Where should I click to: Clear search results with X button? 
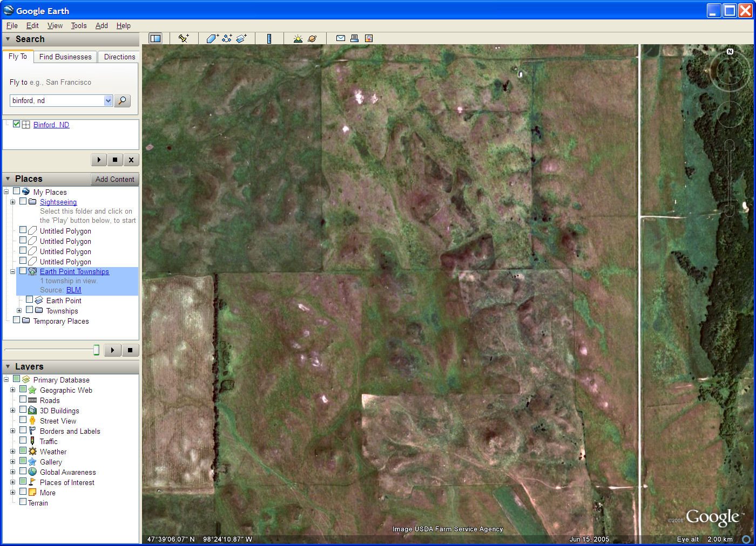pyautogui.click(x=131, y=160)
